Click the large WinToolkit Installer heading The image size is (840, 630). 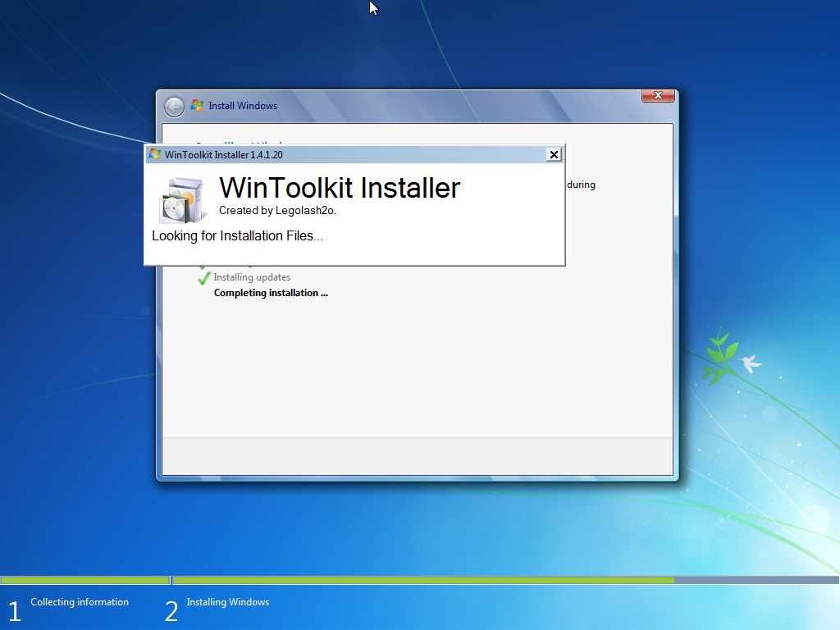coord(340,188)
